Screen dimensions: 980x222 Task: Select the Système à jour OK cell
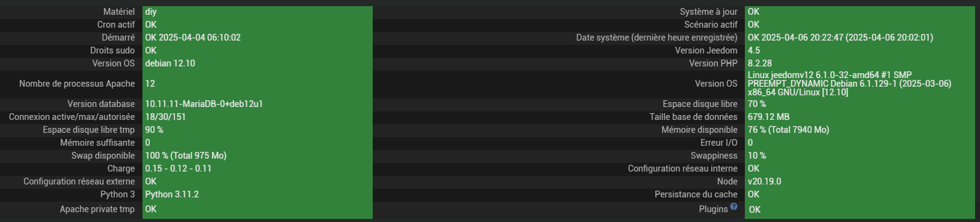click(x=860, y=12)
